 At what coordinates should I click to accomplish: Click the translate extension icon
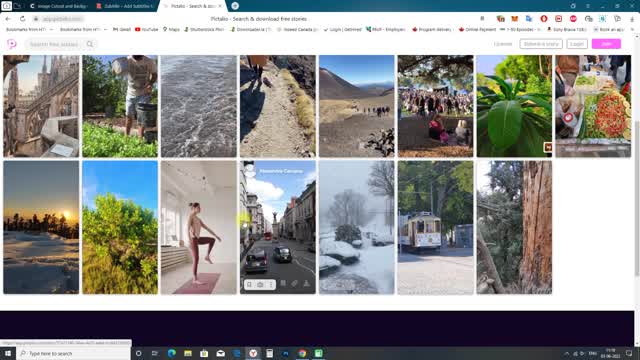click(529, 19)
